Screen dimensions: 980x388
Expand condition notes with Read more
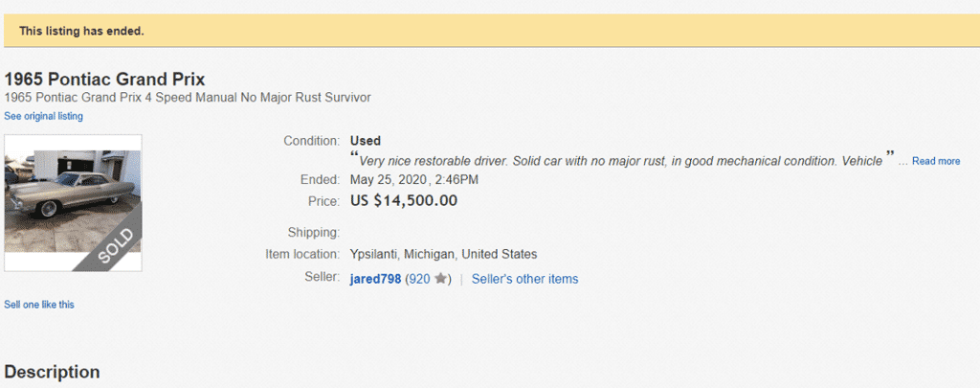[935, 161]
